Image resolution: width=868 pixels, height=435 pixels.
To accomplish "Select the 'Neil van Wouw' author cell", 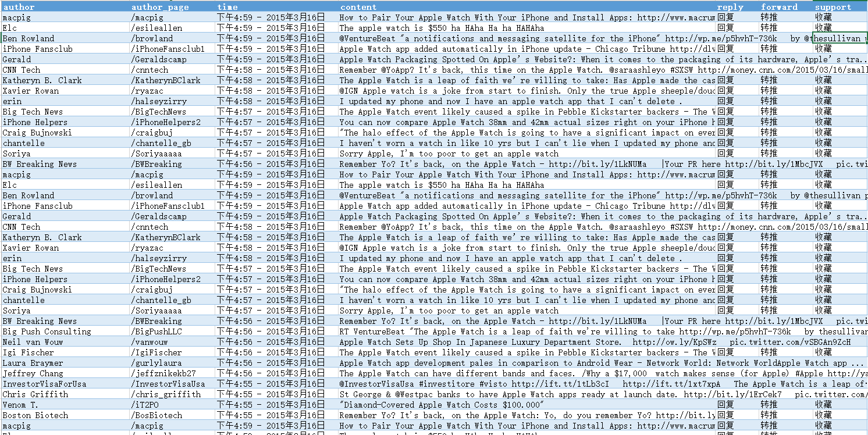I will 66,342.
